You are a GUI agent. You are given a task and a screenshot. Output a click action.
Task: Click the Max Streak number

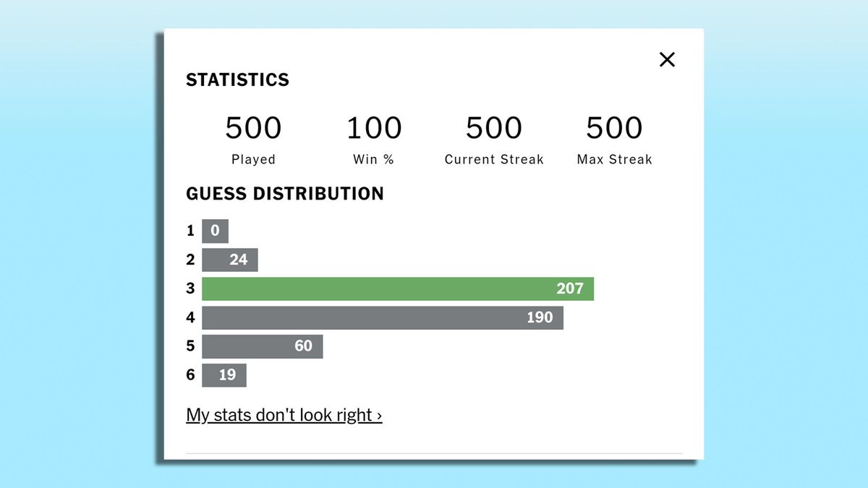click(614, 128)
